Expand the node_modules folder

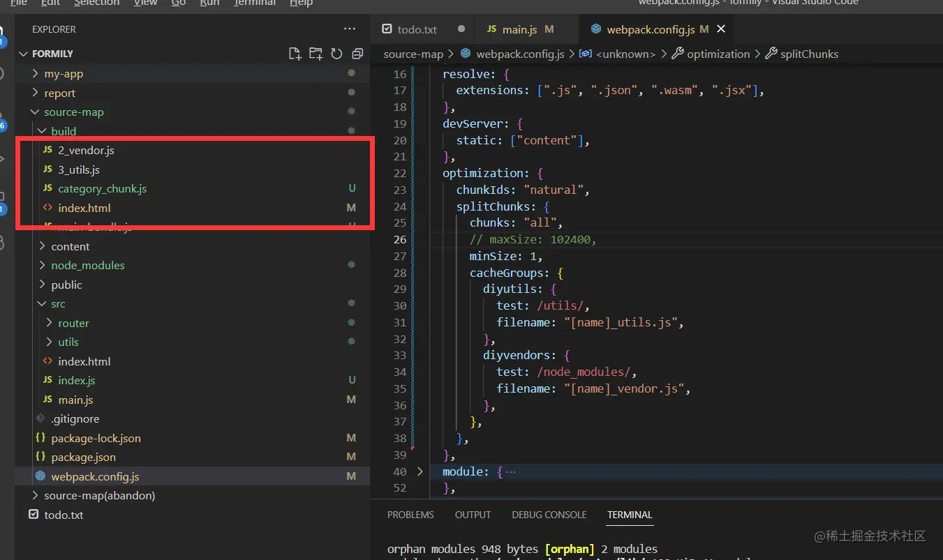[43, 265]
